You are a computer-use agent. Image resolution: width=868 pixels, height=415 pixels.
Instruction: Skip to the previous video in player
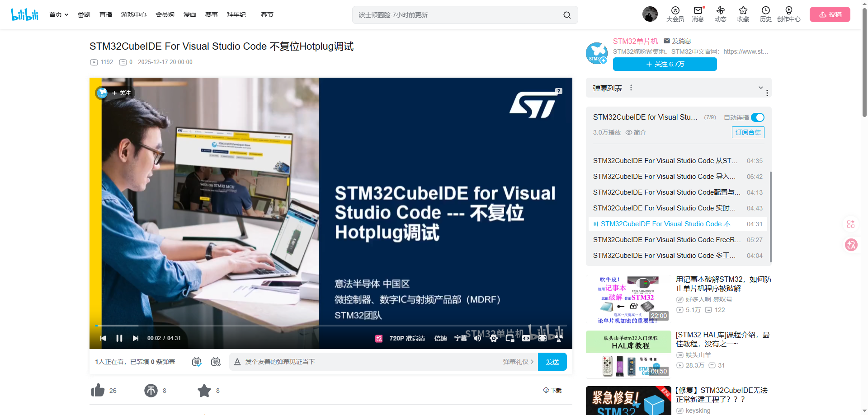[103, 338]
